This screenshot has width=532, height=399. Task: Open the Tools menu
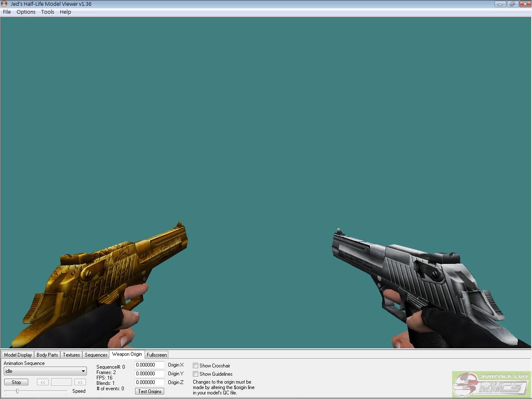tap(47, 12)
